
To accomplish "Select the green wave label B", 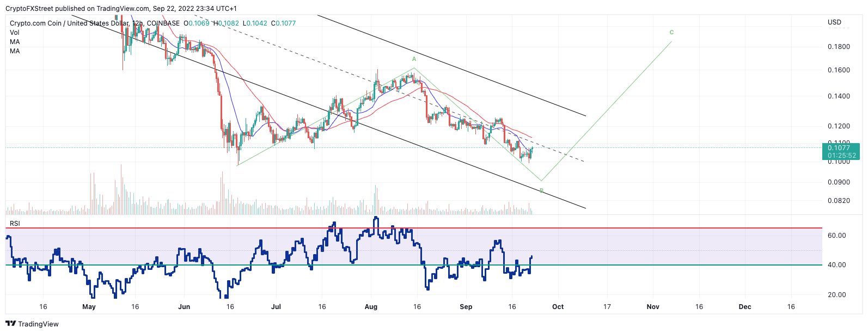I will pos(541,190).
